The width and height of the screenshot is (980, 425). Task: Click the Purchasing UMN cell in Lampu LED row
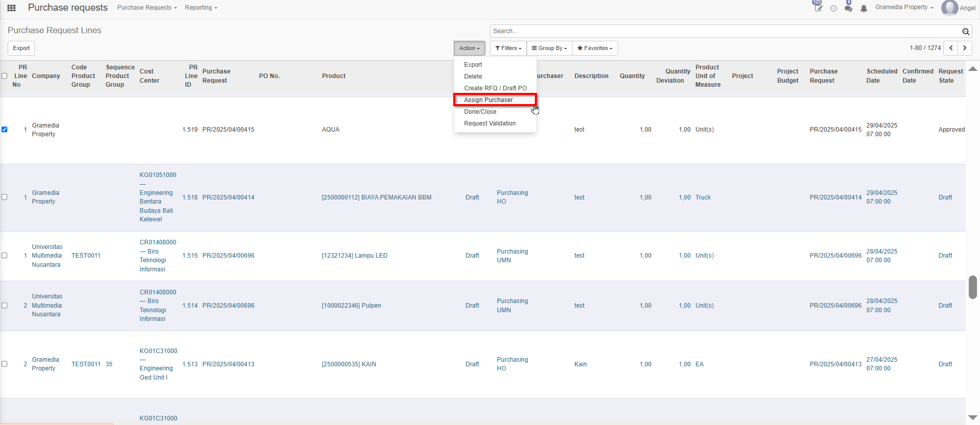coord(512,256)
